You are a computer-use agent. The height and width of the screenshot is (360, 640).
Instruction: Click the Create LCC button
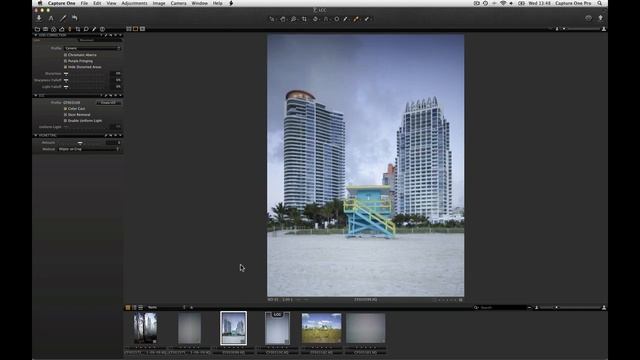click(109, 102)
